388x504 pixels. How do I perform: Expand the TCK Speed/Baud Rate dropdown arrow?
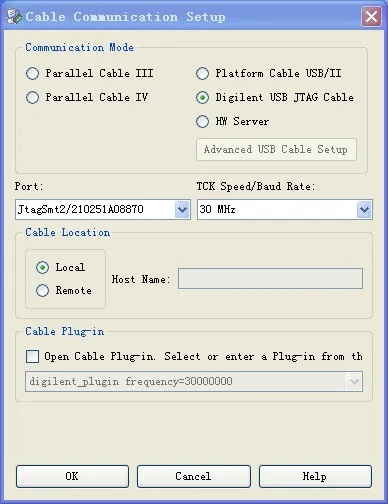click(364, 210)
